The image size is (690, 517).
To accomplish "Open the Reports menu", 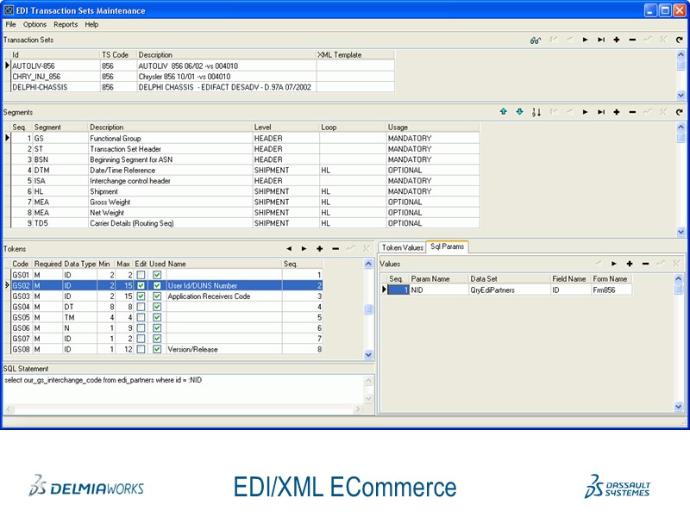I will pos(65,24).
